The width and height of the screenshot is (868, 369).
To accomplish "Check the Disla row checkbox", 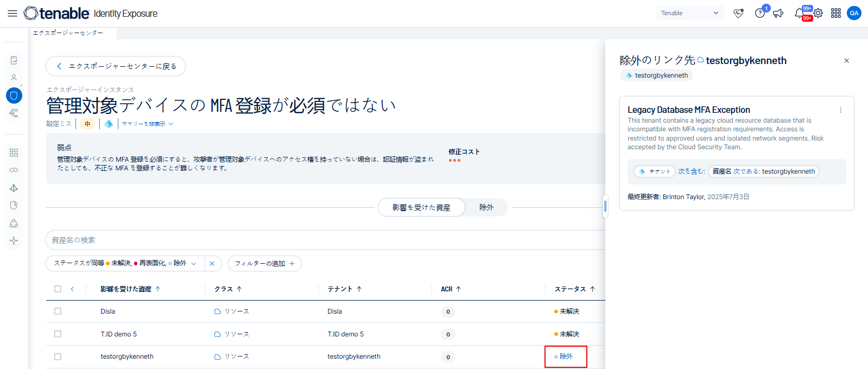I will [58, 311].
